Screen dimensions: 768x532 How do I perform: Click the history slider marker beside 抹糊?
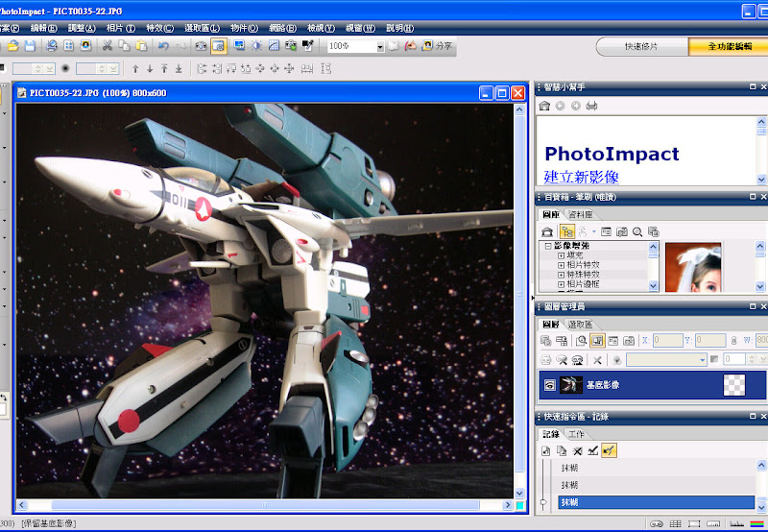click(543, 502)
